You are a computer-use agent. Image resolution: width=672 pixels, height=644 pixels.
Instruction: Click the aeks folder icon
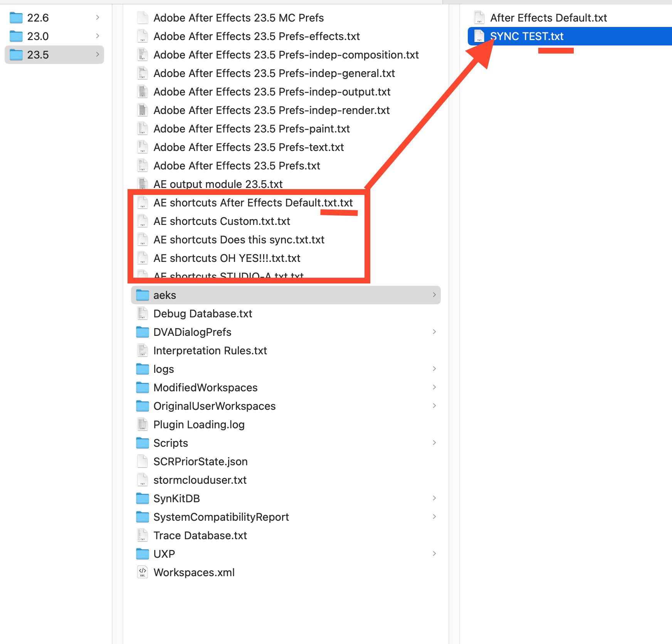143,295
